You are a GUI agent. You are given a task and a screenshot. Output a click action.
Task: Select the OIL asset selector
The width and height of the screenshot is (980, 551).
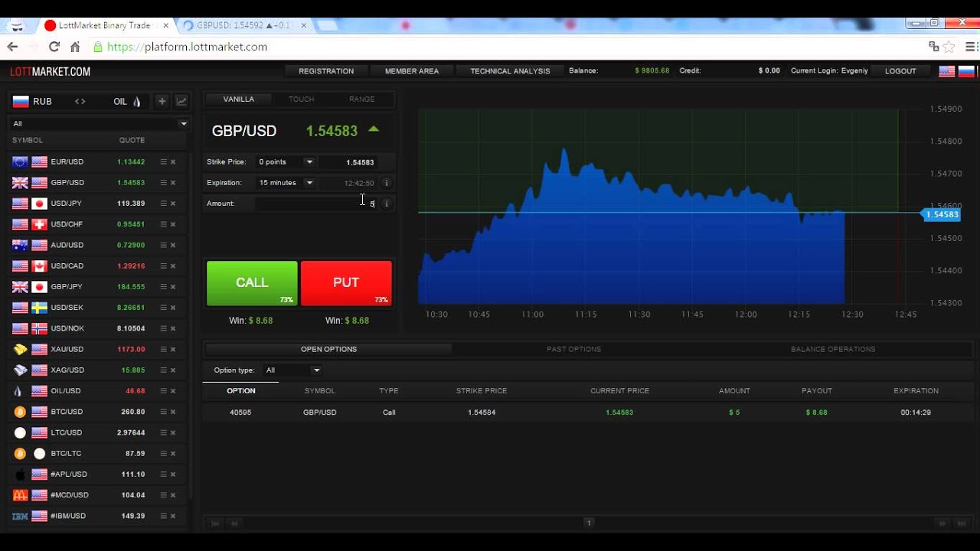[x=128, y=101]
